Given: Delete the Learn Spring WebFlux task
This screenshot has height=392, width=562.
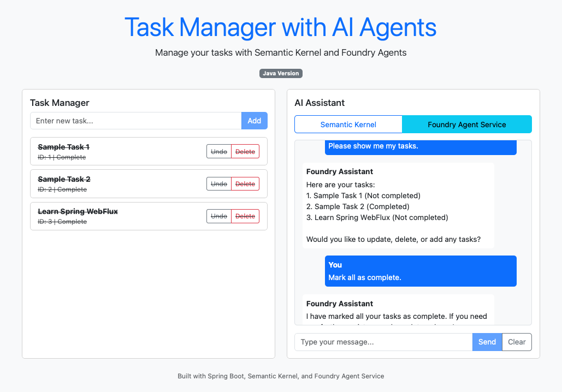Looking at the screenshot, I should pyautogui.click(x=245, y=216).
